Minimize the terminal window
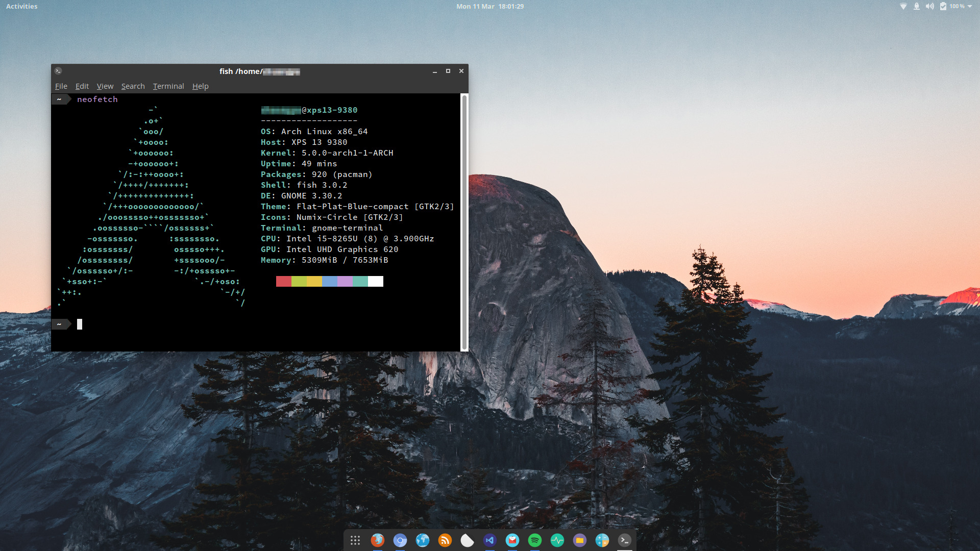Image resolution: width=980 pixels, height=551 pixels. (x=435, y=71)
